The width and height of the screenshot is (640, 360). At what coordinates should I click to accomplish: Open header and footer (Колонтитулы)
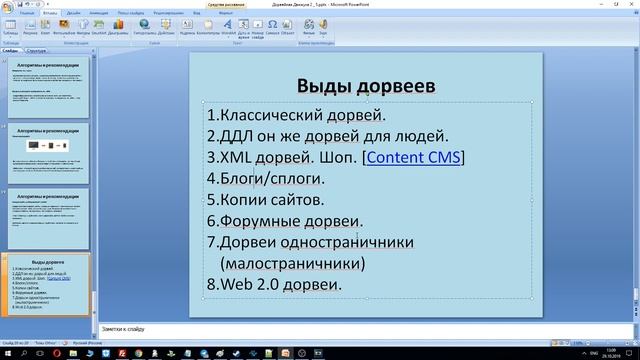(208, 28)
